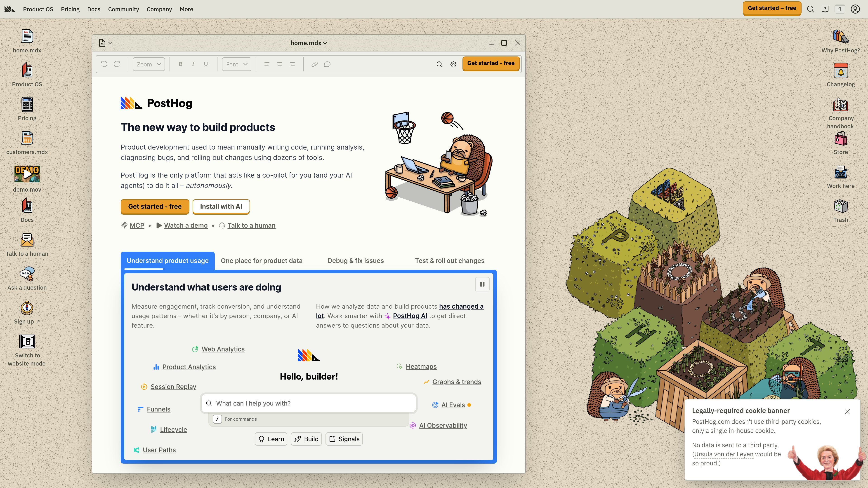Open the customers.mdx desktop icon
868x488 pixels.
tap(27, 138)
